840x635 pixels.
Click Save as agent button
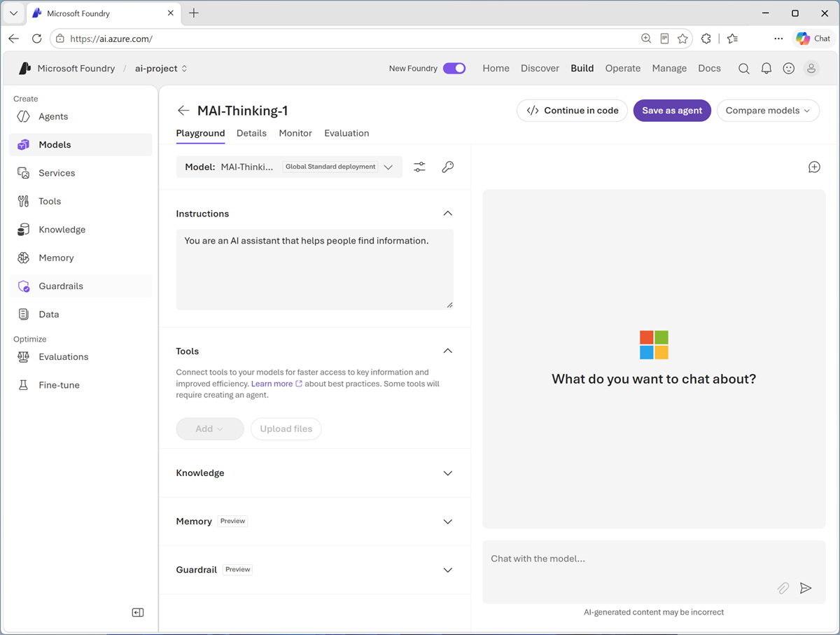tap(672, 111)
